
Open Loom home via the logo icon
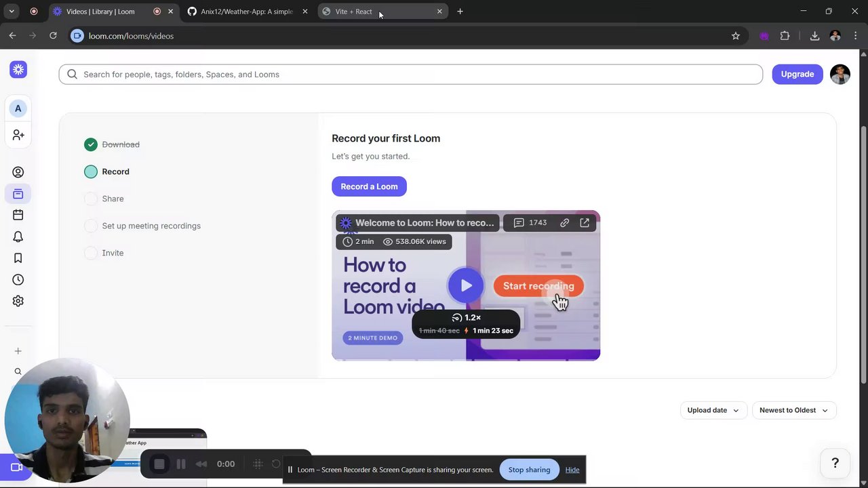(x=18, y=69)
